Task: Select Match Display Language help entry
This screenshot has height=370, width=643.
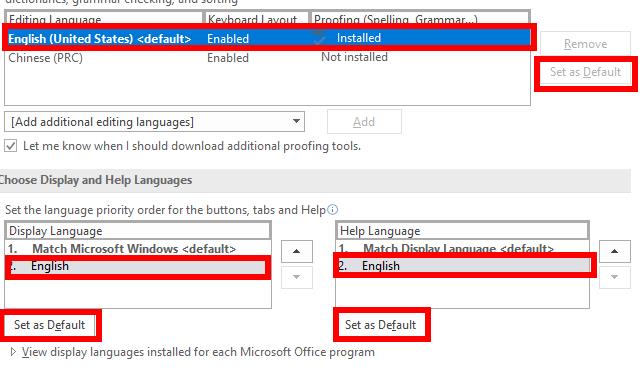Action: [x=462, y=249]
